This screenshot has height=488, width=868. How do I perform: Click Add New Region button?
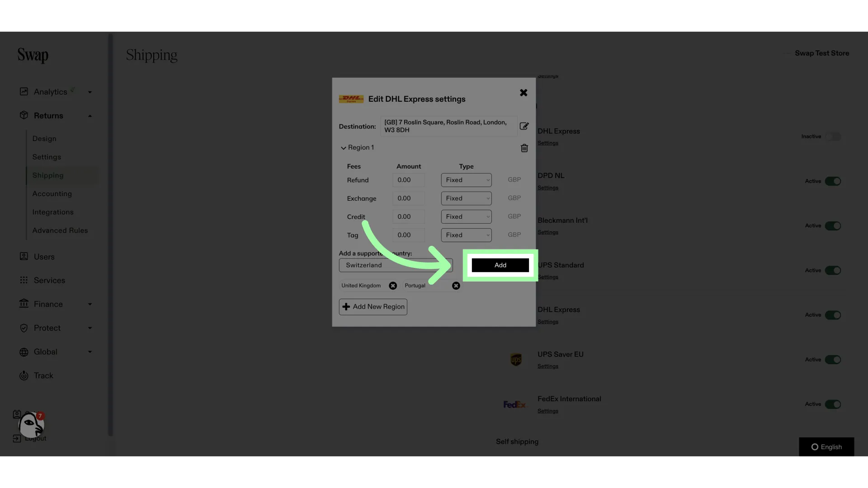[373, 307]
